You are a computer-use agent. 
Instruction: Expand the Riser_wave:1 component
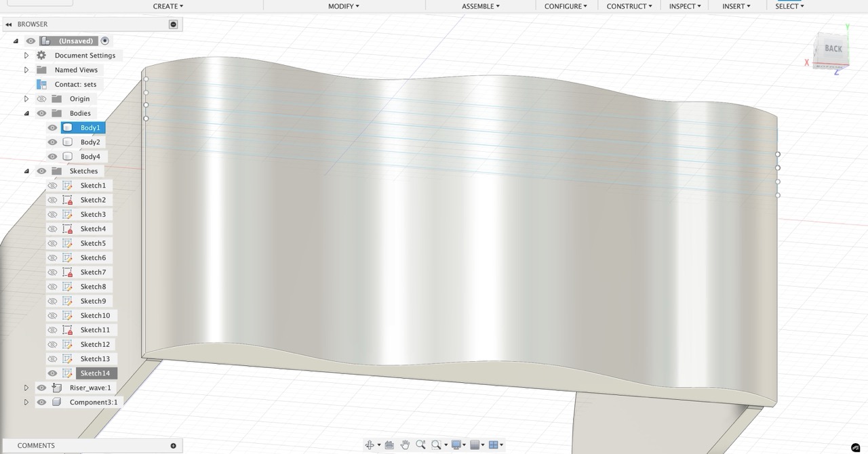[26, 388]
